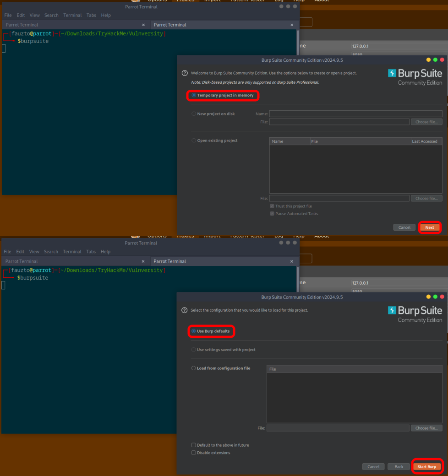Screen dimensions: 448x476
Task: Click the red close dot of the project-selection Burp dialog
Action: click(442, 60)
